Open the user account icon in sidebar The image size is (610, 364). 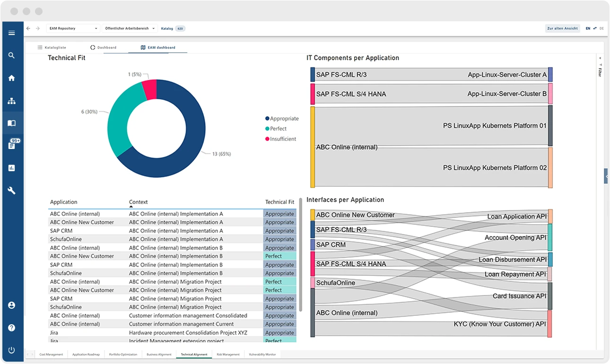click(x=12, y=305)
